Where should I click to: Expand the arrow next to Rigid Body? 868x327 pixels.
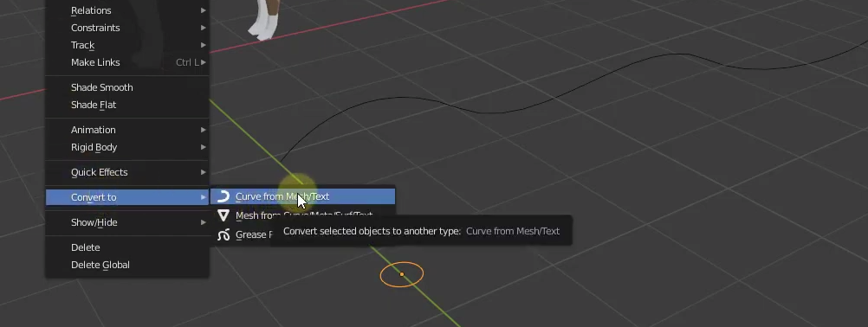(x=204, y=147)
